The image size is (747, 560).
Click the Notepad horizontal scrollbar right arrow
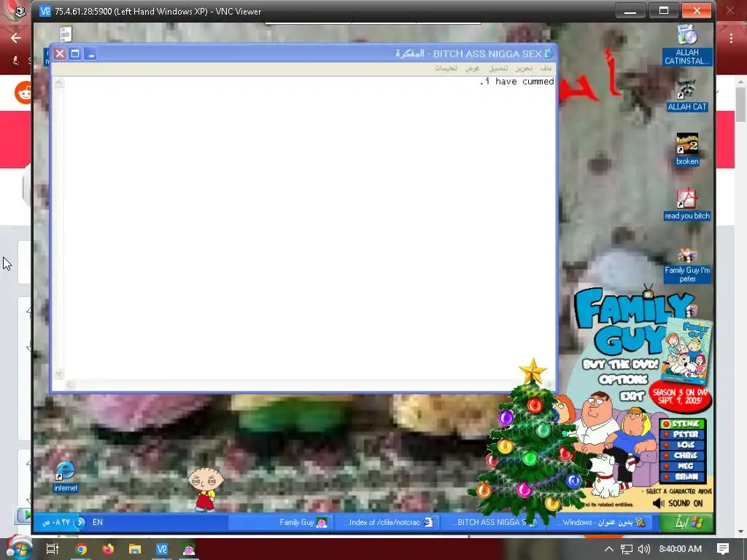coord(549,385)
